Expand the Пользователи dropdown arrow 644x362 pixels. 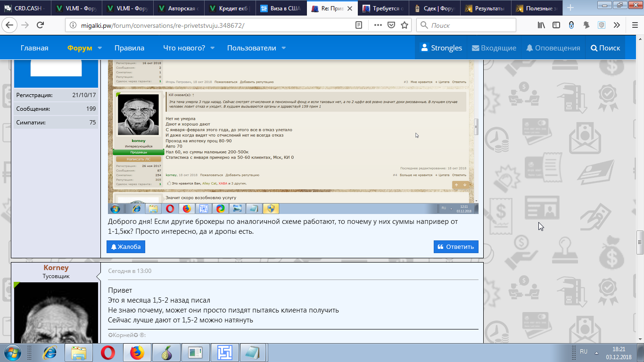[283, 48]
